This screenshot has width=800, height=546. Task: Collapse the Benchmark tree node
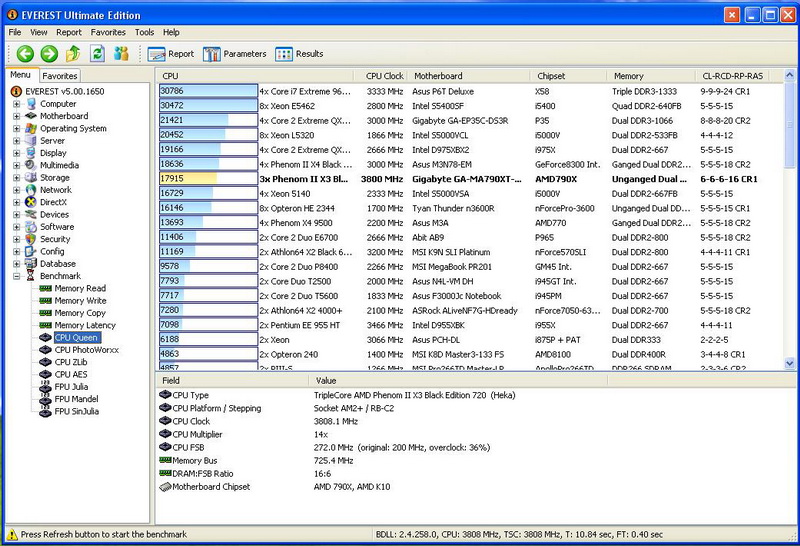pos(16,276)
